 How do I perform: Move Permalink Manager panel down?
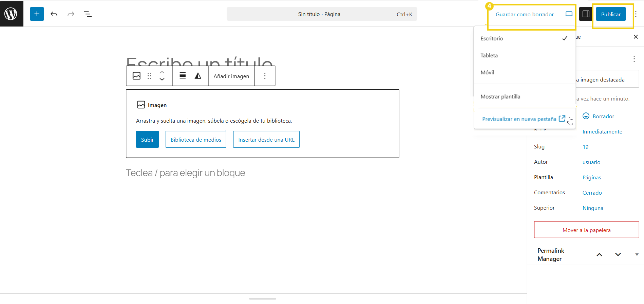618,254
